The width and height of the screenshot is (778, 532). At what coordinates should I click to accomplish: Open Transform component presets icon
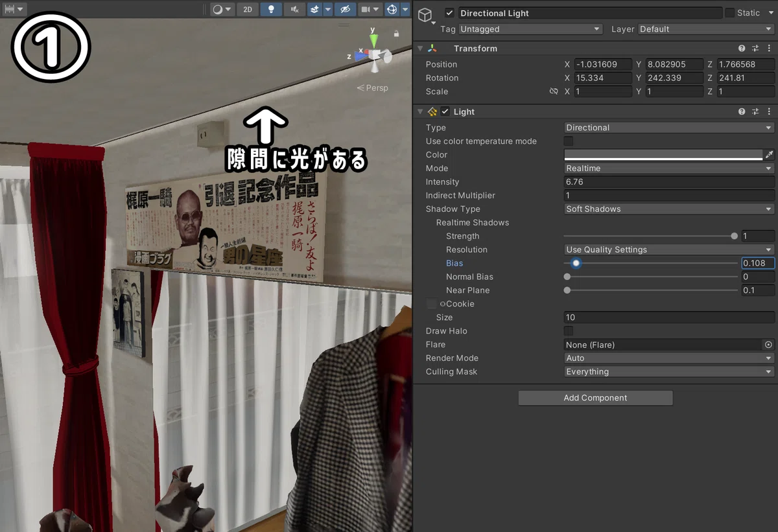[x=755, y=49]
